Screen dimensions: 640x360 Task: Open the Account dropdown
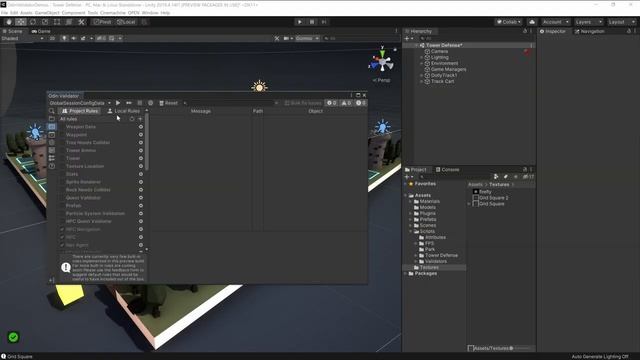556,22
